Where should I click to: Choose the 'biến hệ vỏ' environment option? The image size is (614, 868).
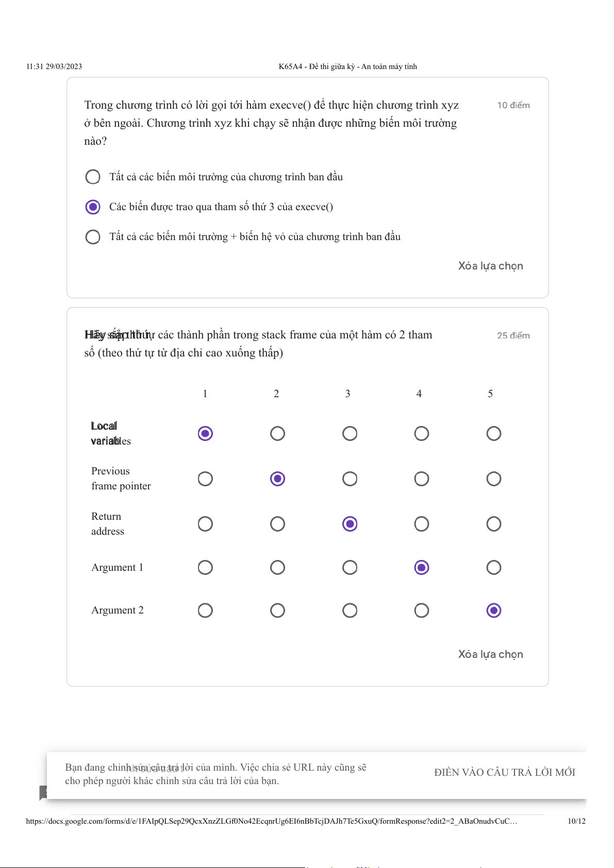tap(93, 237)
